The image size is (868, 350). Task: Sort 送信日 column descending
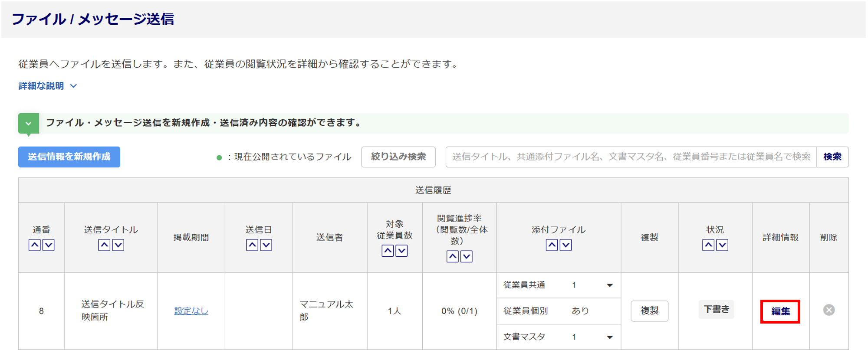[266, 245]
